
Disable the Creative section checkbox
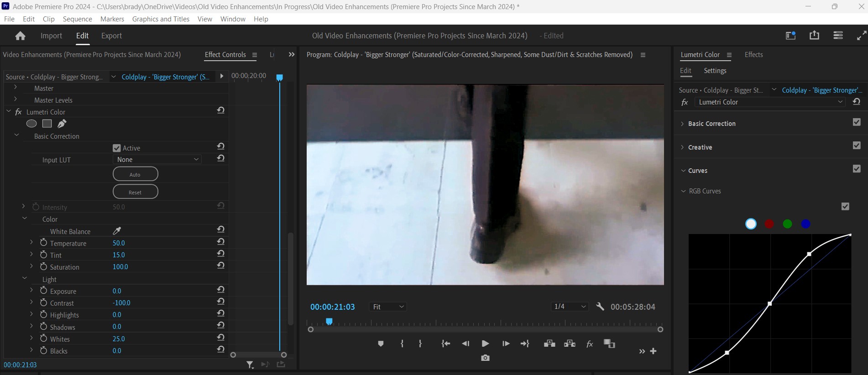857,146
